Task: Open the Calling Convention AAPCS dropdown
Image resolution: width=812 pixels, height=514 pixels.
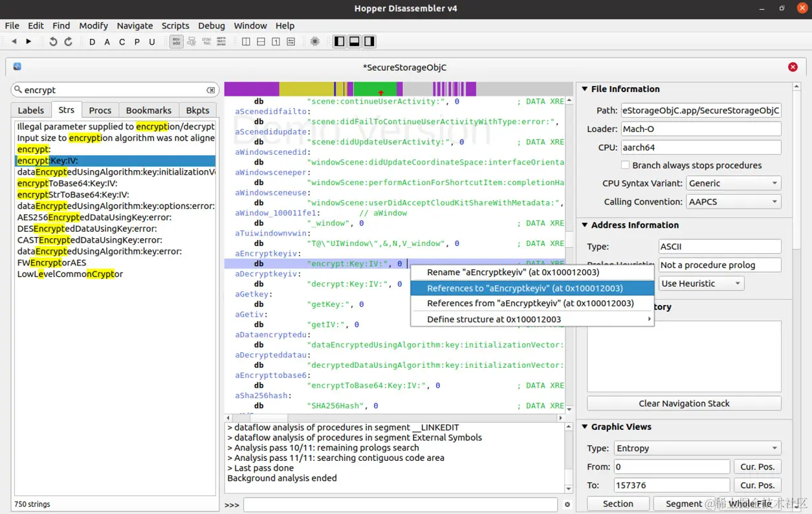Action: pos(734,202)
